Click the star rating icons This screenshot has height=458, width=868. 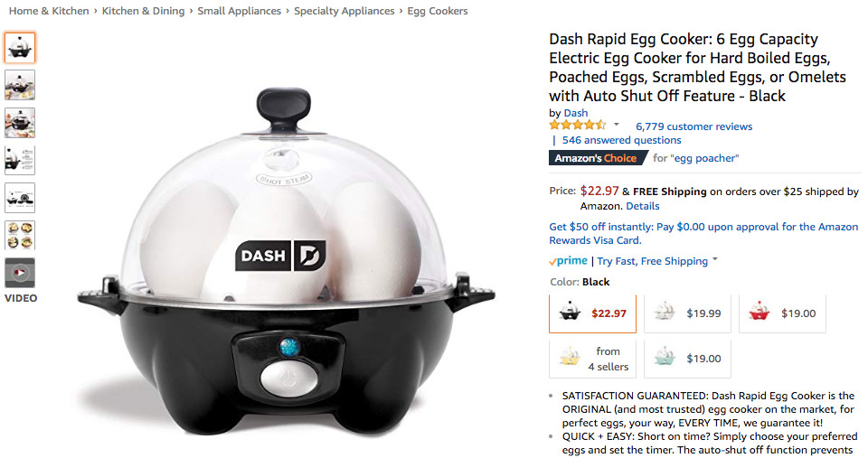click(578, 126)
